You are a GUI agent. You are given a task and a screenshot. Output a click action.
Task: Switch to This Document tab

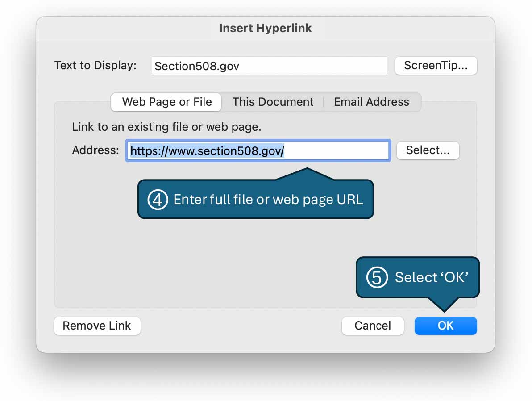click(x=273, y=102)
